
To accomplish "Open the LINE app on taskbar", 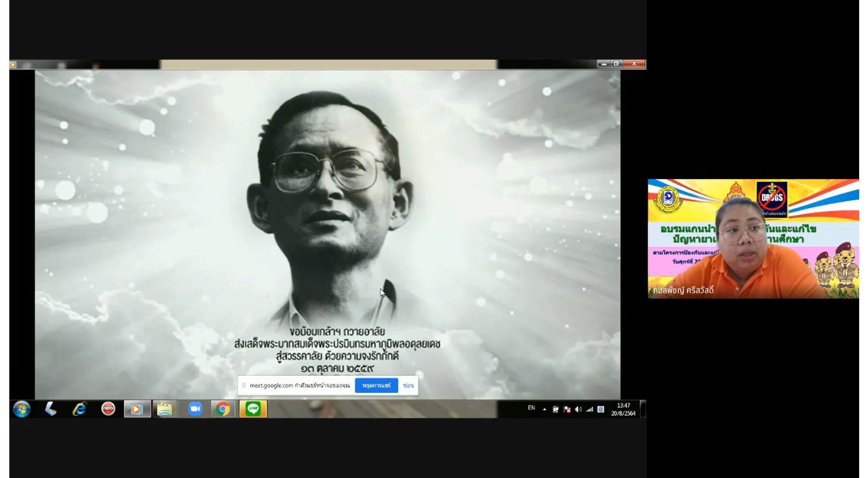I will click(253, 409).
